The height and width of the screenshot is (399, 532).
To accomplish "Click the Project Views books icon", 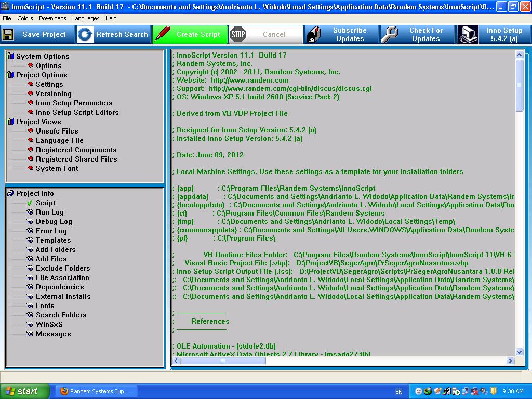I will point(10,122).
